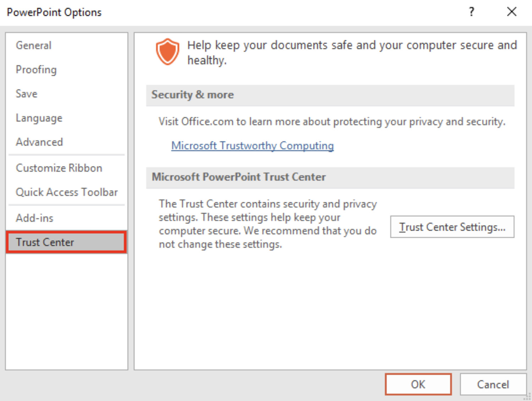Open Trust Center Settings dialog

[452, 227]
